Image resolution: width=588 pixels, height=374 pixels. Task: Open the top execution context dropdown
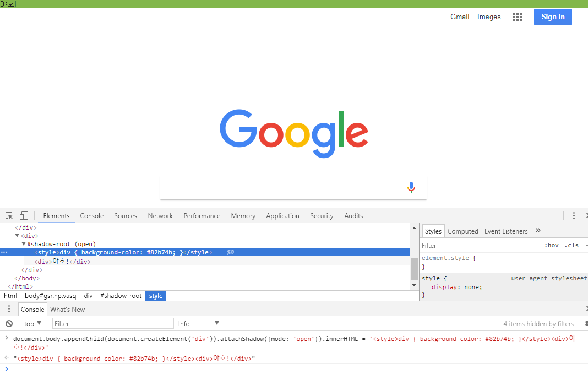(32, 323)
